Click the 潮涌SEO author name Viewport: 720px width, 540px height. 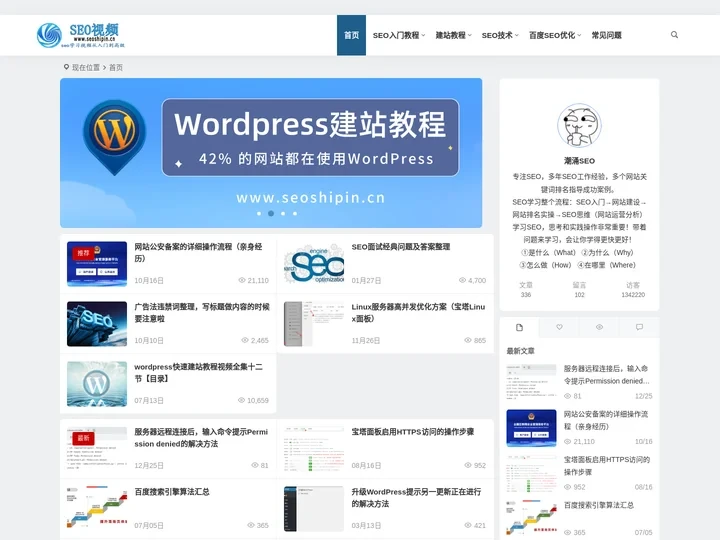coord(579,161)
